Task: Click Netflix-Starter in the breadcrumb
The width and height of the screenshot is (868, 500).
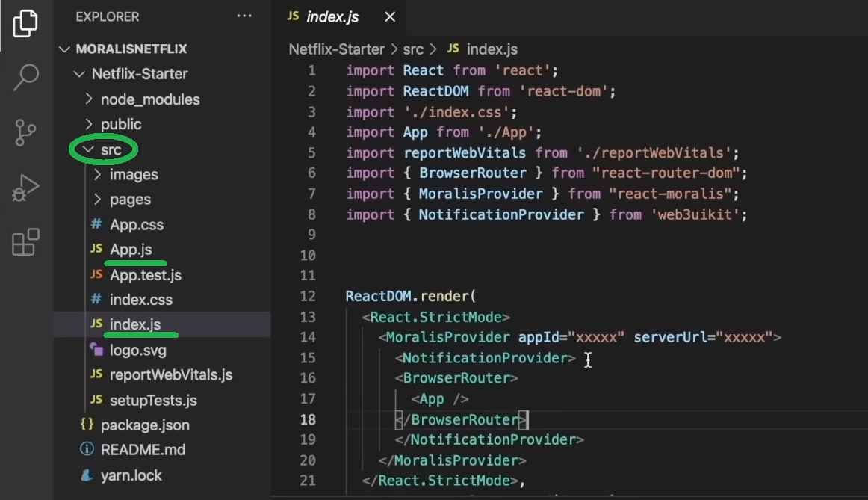Action: pos(337,49)
